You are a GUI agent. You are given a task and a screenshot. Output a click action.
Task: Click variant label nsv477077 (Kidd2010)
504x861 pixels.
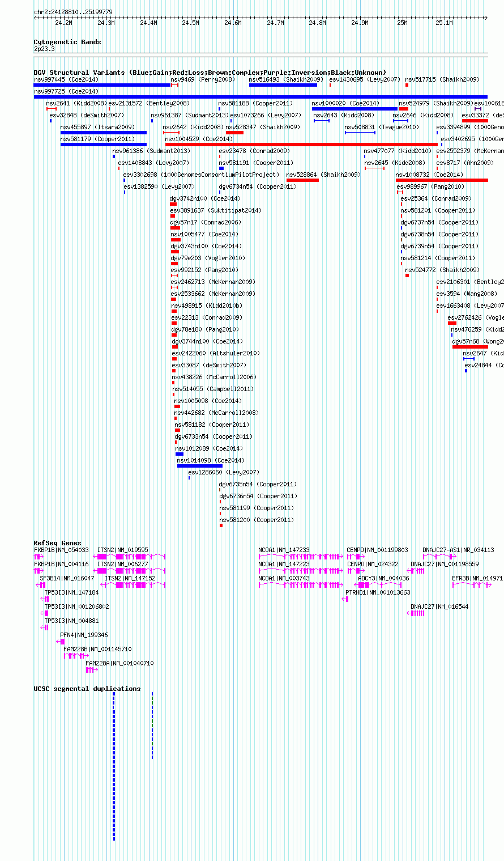pyautogui.click(x=398, y=151)
